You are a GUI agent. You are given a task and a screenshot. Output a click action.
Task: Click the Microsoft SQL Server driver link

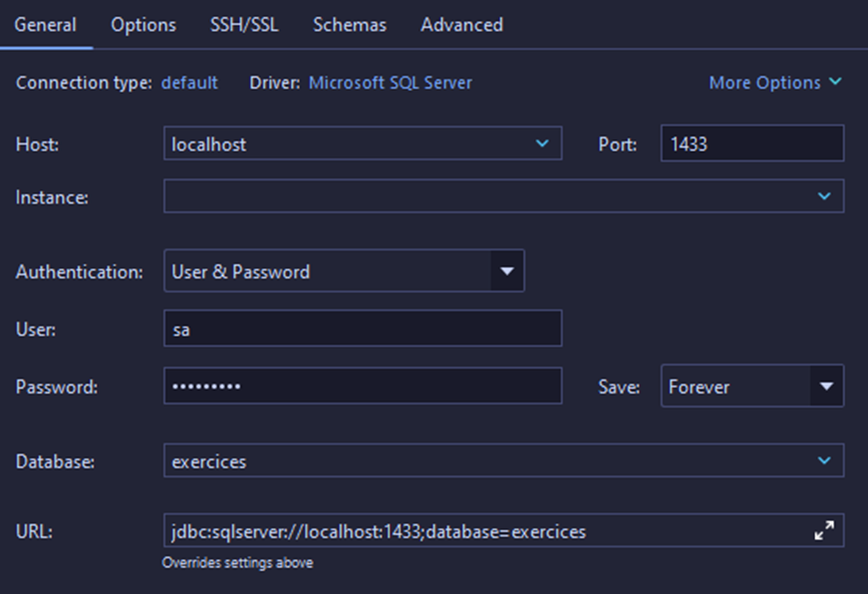pos(391,83)
